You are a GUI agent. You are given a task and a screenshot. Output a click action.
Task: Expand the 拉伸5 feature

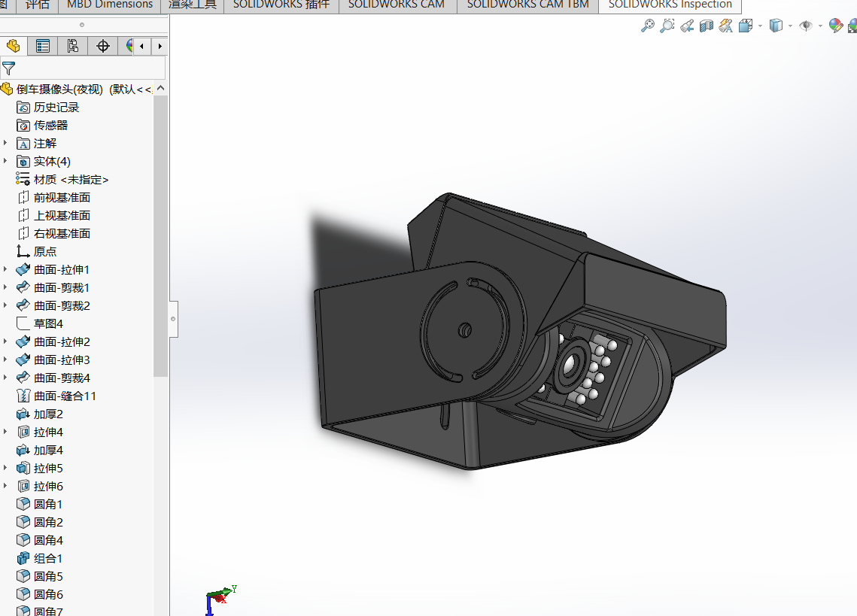point(5,468)
